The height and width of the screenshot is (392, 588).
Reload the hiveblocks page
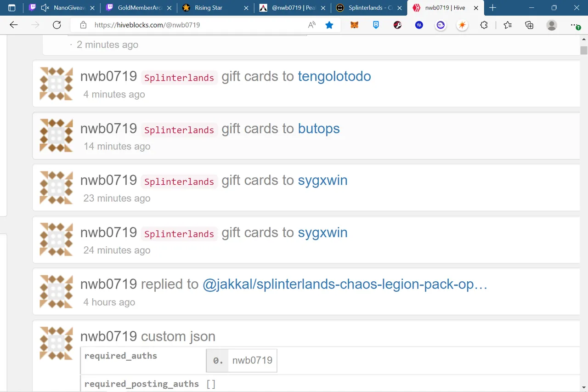pos(57,25)
